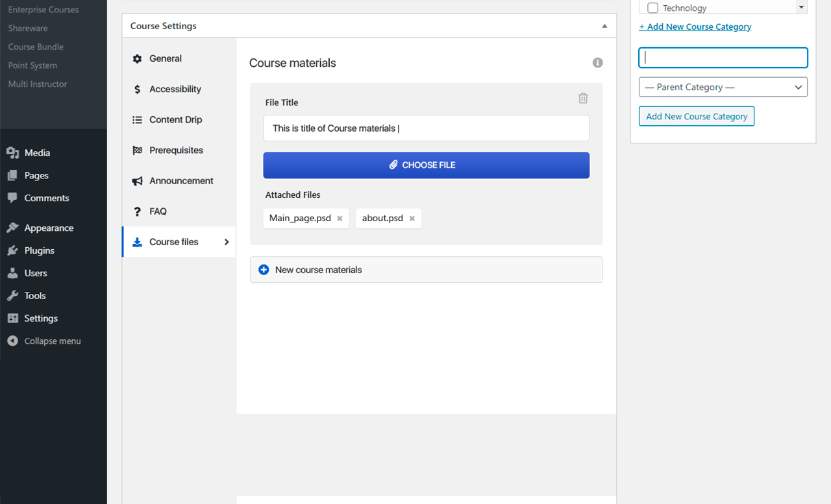Click Add New Course Category button
Image resolution: width=831 pixels, height=504 pixels.
696,116
